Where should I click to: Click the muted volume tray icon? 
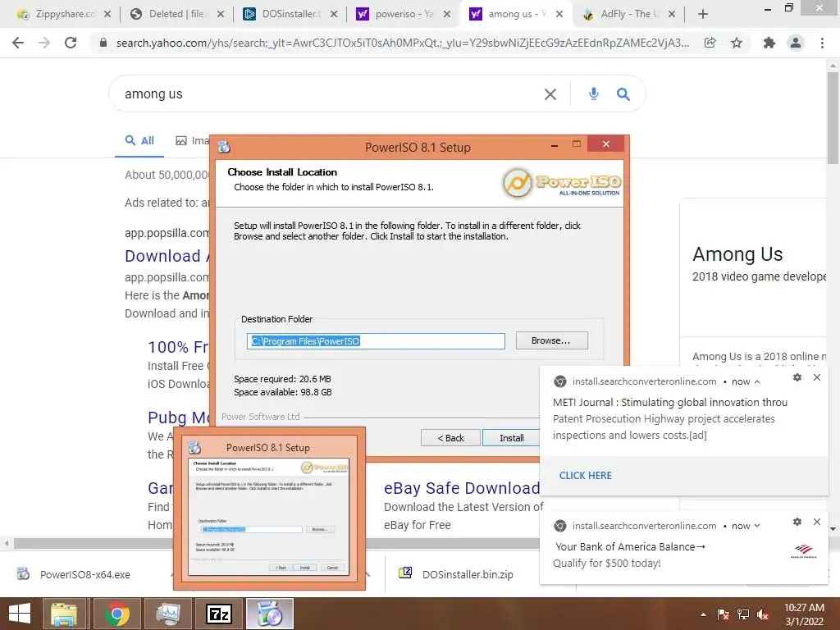tap(763, 614)
